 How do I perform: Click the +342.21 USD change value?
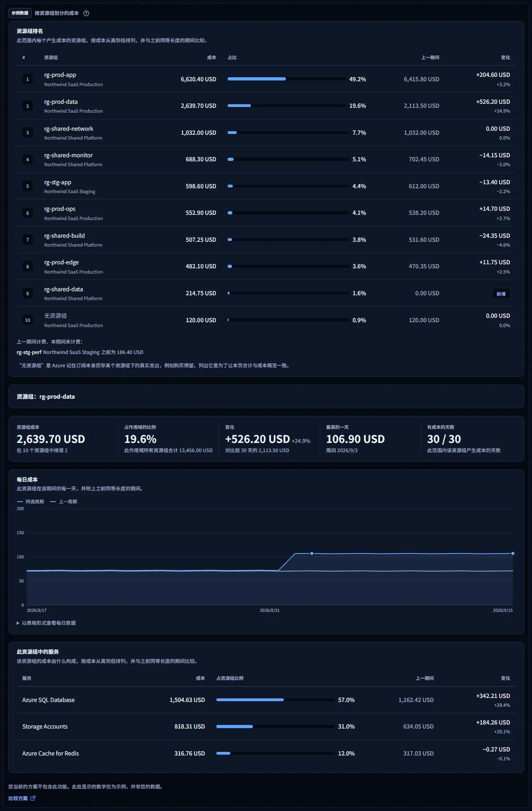click(493, 696)
